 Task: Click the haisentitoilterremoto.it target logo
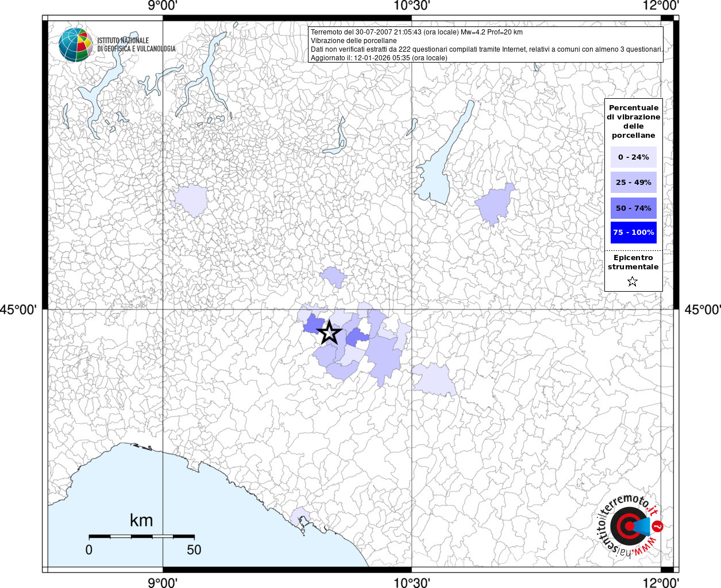[x=630, y=526]
